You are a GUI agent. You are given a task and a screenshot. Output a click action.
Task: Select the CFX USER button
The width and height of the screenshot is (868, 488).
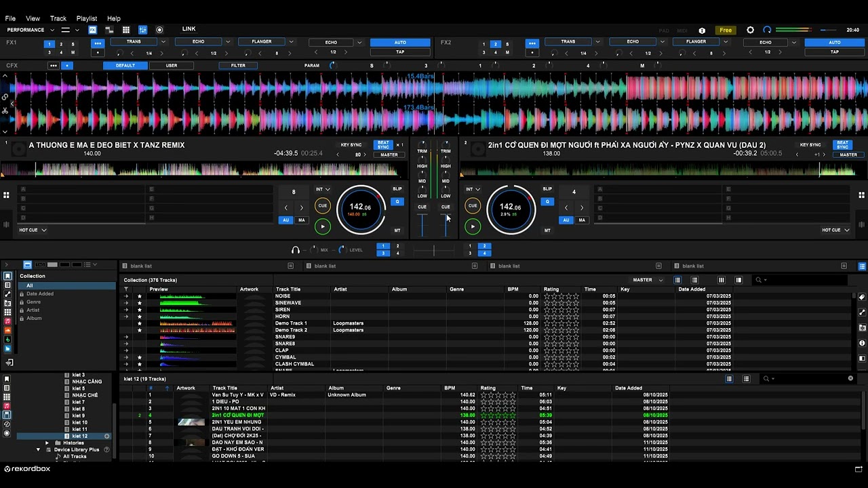(172, 66)
